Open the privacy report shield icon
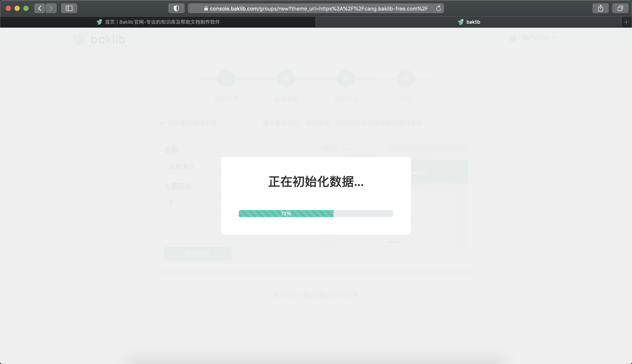This screenshot has height=364, width=632. (176, 8)
